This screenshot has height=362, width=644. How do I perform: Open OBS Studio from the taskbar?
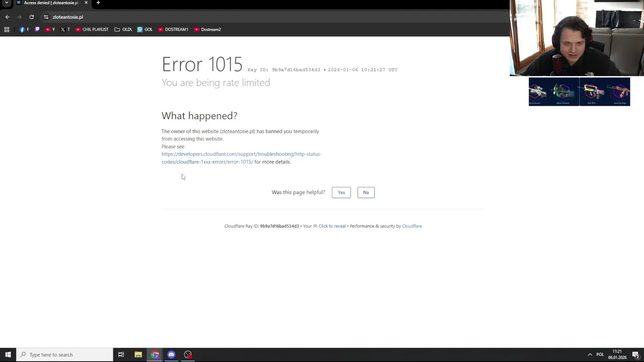pyautogui.click(x=188, y=355)
